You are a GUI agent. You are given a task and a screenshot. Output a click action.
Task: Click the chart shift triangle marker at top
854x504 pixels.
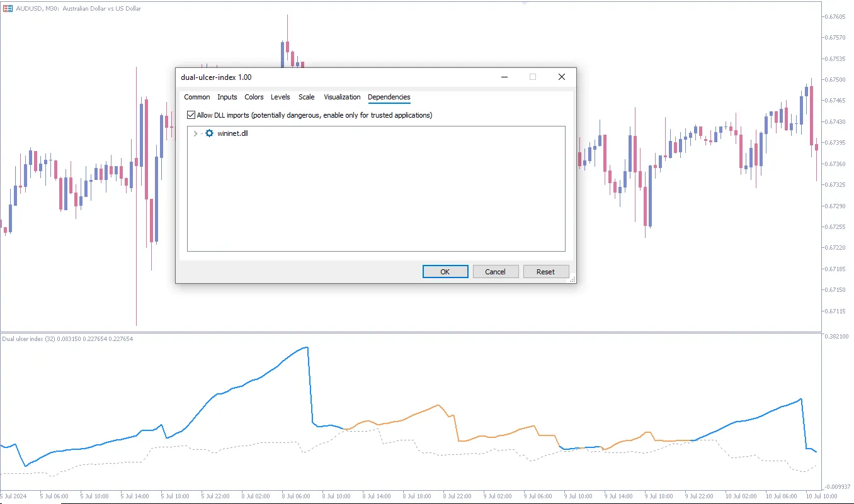[524, 3]
